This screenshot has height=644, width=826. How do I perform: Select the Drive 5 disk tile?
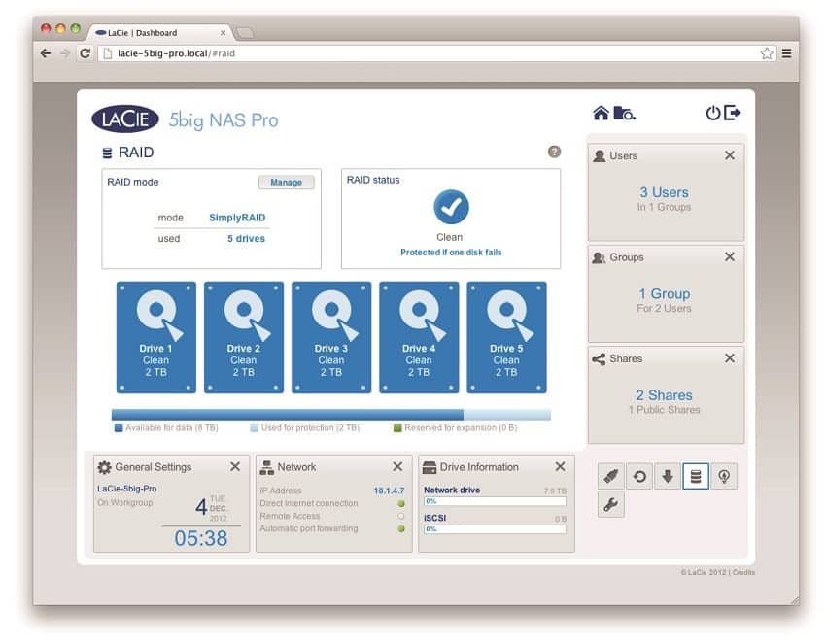click(x=506, y=337)
